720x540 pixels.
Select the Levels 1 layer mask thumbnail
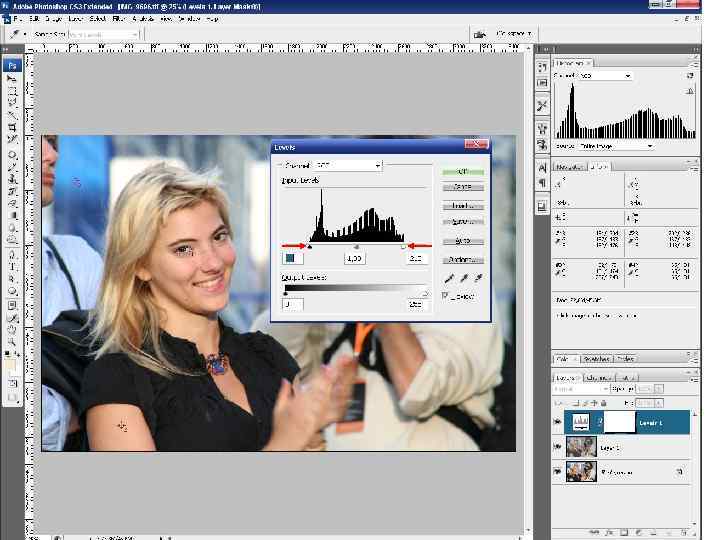[x=619, y=422]
